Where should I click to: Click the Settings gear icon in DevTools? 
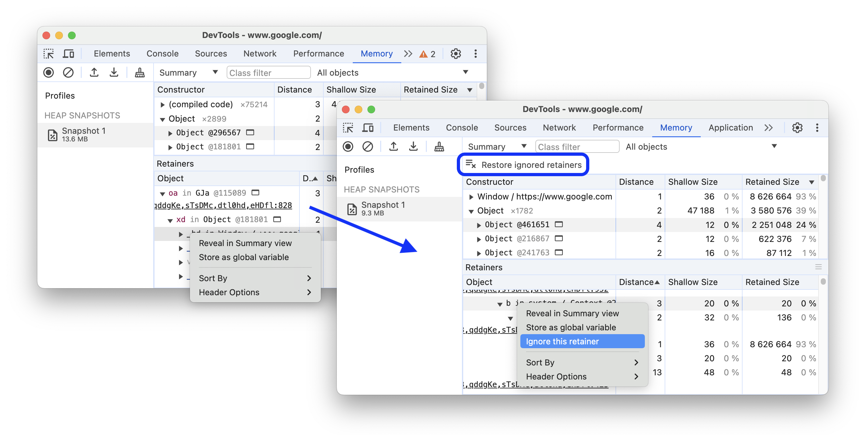click(797, 129)
